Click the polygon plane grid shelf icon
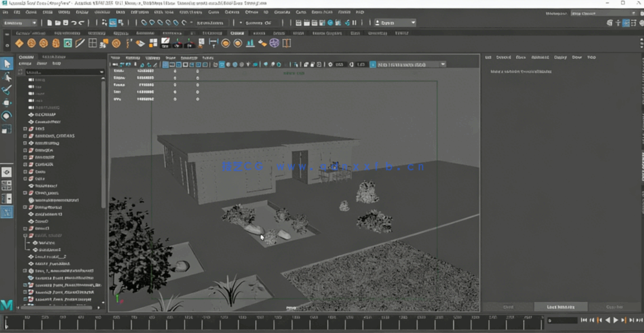 coord(93,43)
